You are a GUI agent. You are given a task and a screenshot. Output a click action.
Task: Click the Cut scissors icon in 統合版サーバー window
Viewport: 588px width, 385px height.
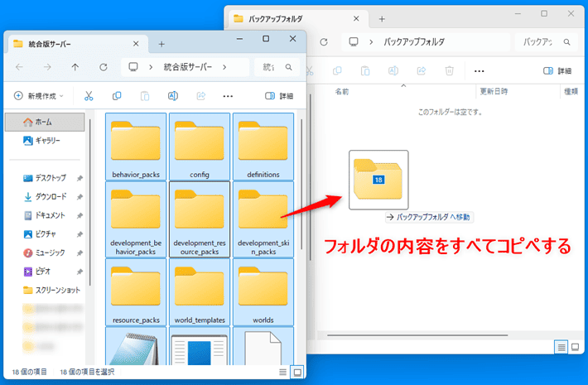coord(89,96)
